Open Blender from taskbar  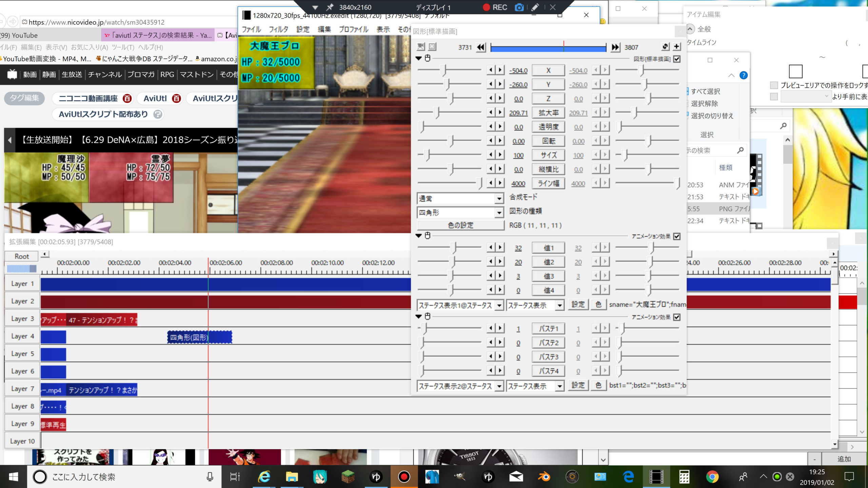click(544, 477)
